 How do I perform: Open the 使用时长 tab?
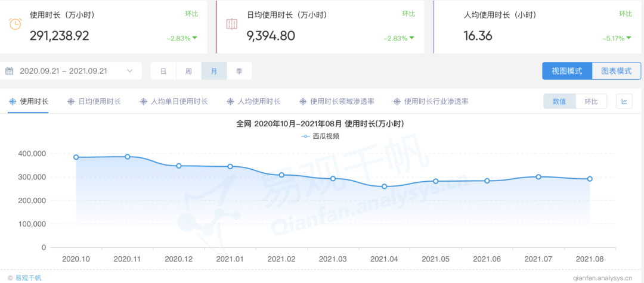pos(28,101)
